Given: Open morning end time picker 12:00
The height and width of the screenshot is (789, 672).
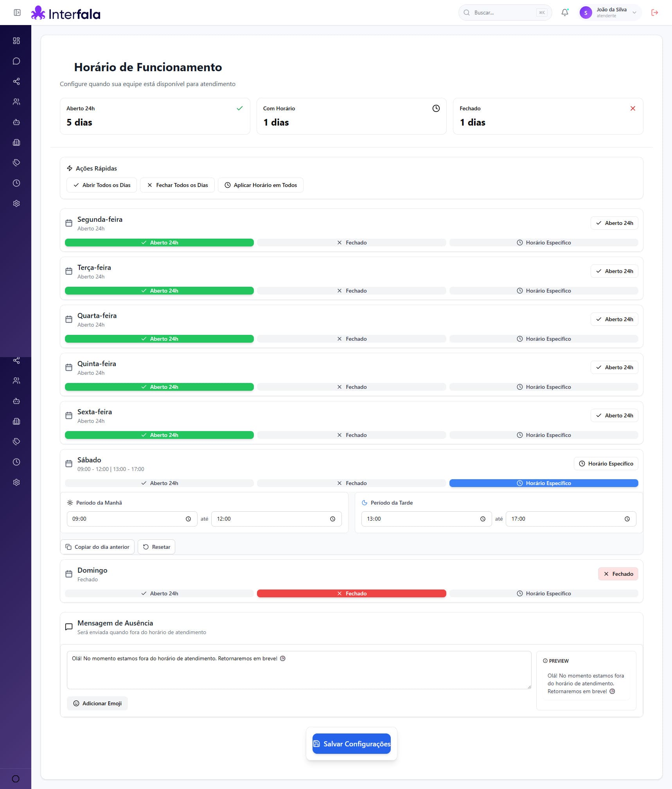Looking at the screenshot, I should pyautogui.click(x=276, y=519).
